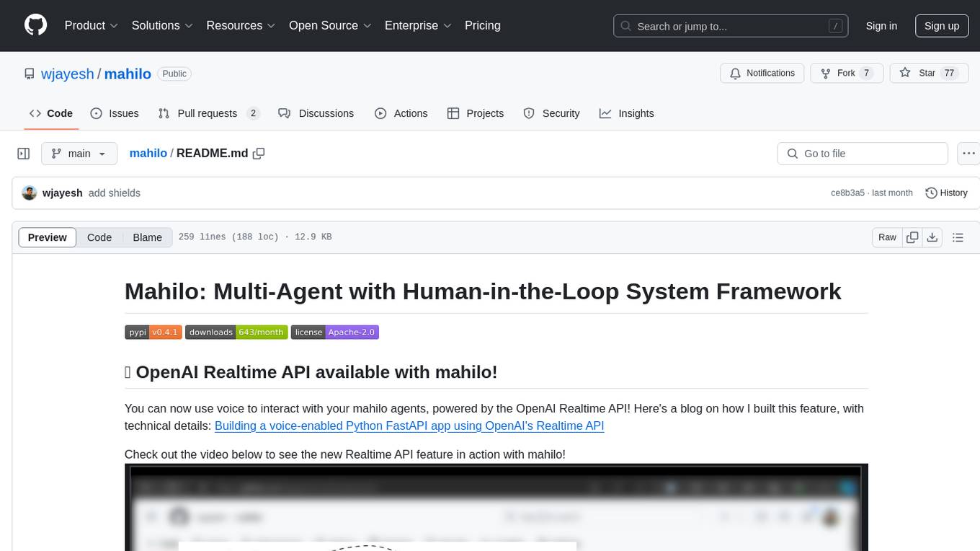Open the voice-enabled FastAPI blog link
This screenshot has width=980, height=551.
(x=409, y=426)
